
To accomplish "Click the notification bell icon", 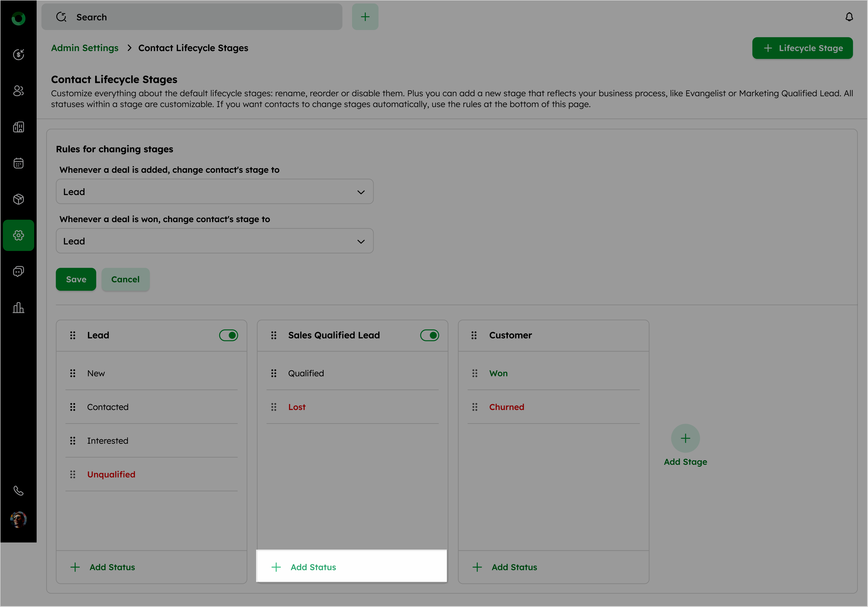I will (849, 17).
